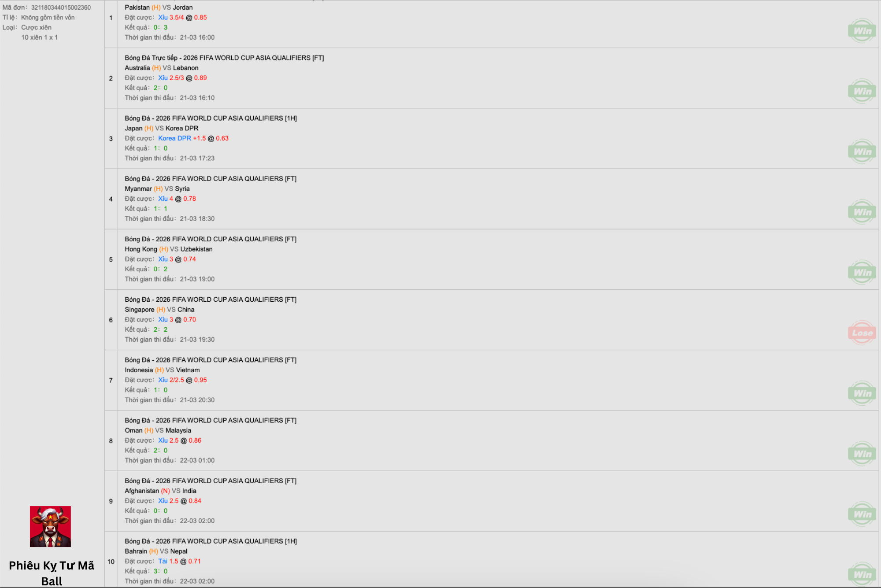Click the Win stamp for Oman vs Malaysia

pos(862,453)
